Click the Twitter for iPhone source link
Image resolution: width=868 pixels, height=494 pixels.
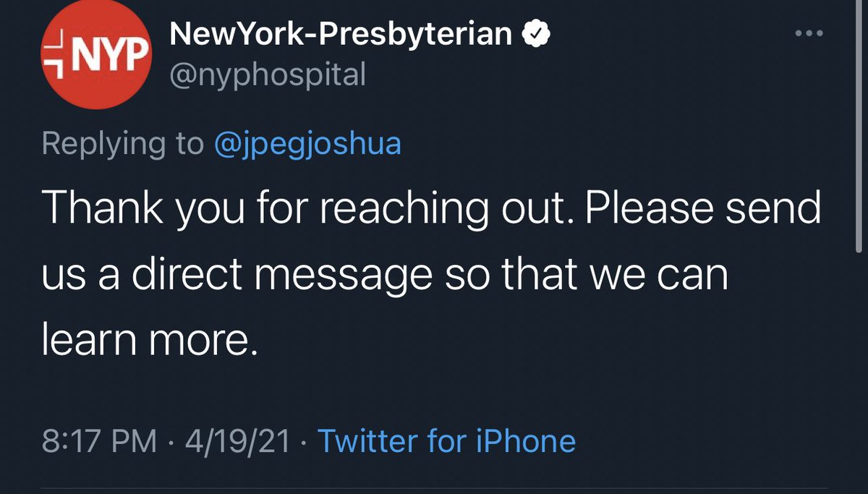[446, 440]
